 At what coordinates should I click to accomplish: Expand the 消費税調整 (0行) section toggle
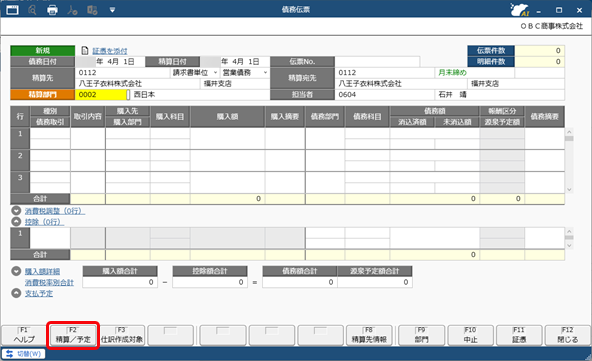[x=16, y=211]
